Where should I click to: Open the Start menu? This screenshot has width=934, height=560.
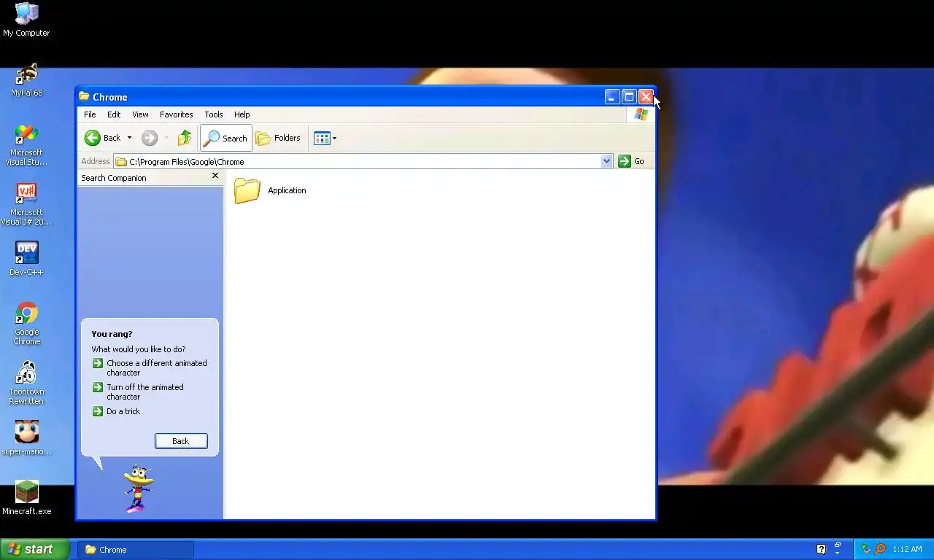coord(35,549)
